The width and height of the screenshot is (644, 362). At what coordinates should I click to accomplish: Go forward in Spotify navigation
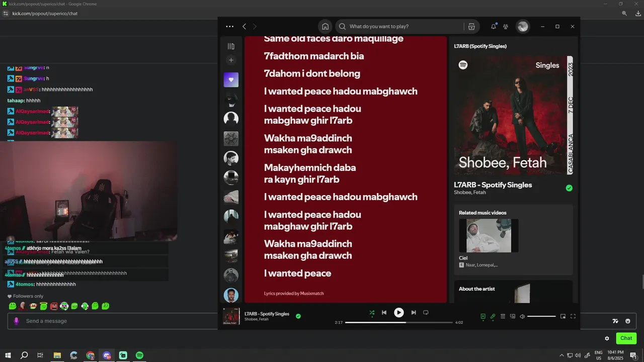(x=255, y=26)
